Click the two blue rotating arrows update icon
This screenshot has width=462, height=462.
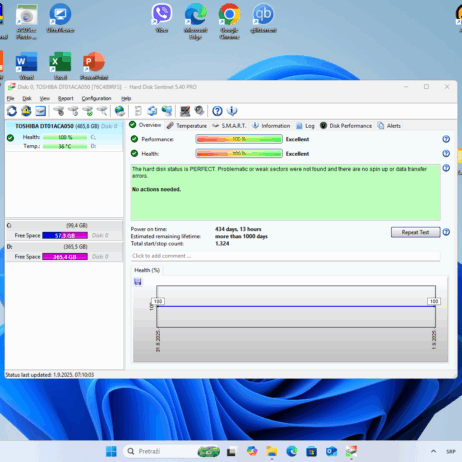point(152,111)
